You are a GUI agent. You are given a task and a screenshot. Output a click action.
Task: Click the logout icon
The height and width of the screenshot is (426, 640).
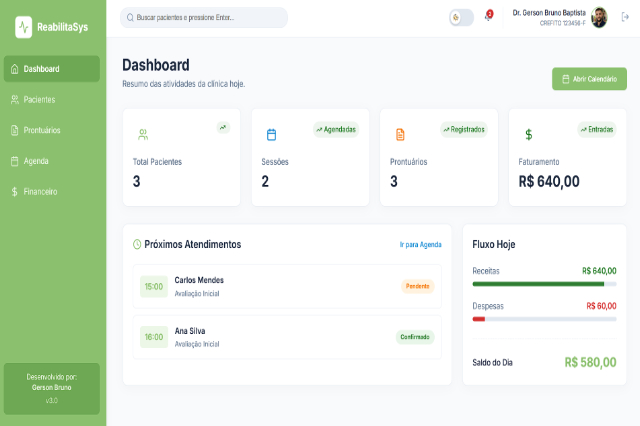click(625, 17)
